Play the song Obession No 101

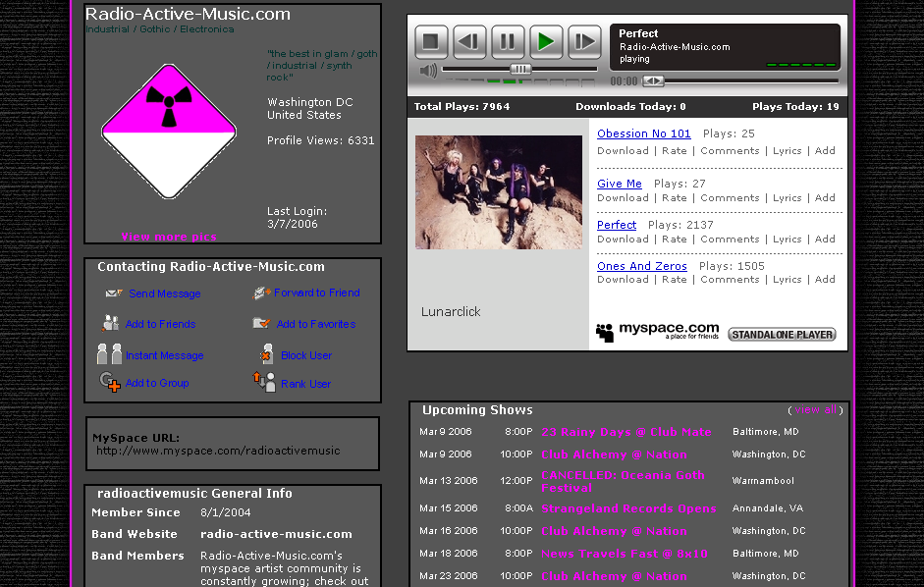tap(643, 133)
